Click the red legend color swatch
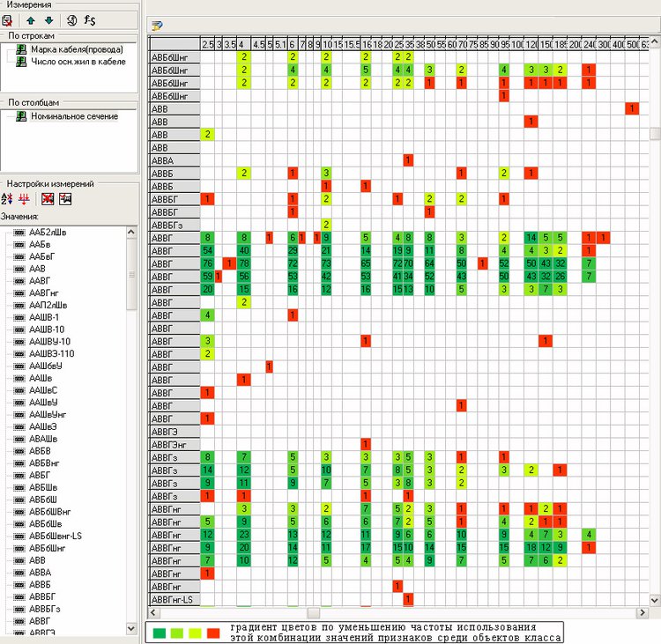Image resolution: width=661 pixels, height=644 pixels. click(x=212, y=633)
